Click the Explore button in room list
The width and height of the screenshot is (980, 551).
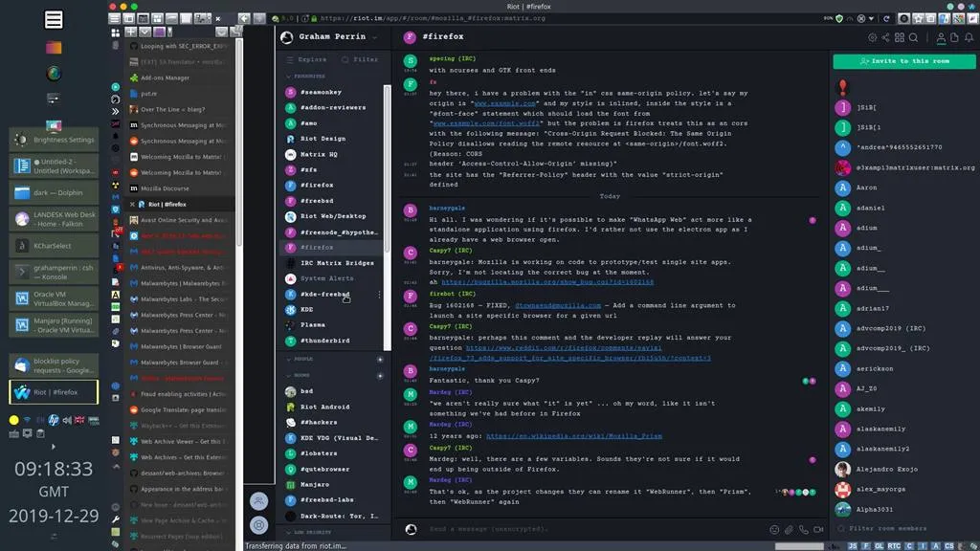coord(307,60)
